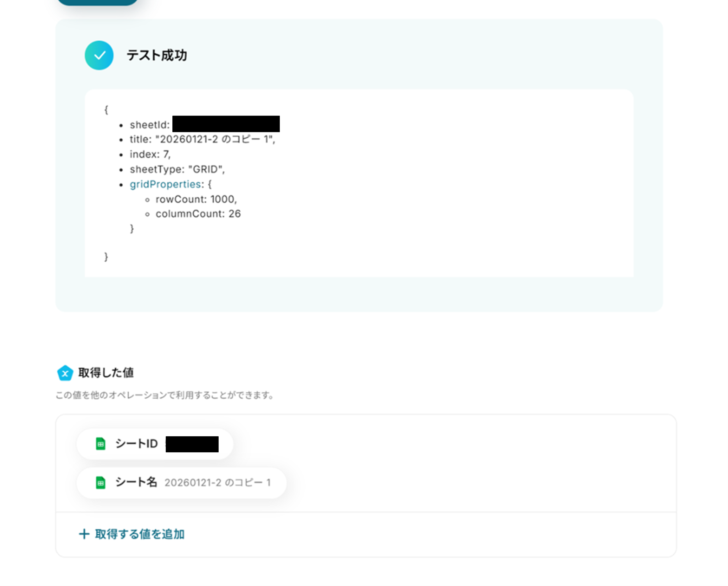Click the sheetId line in the JSON result

[149, 125]
